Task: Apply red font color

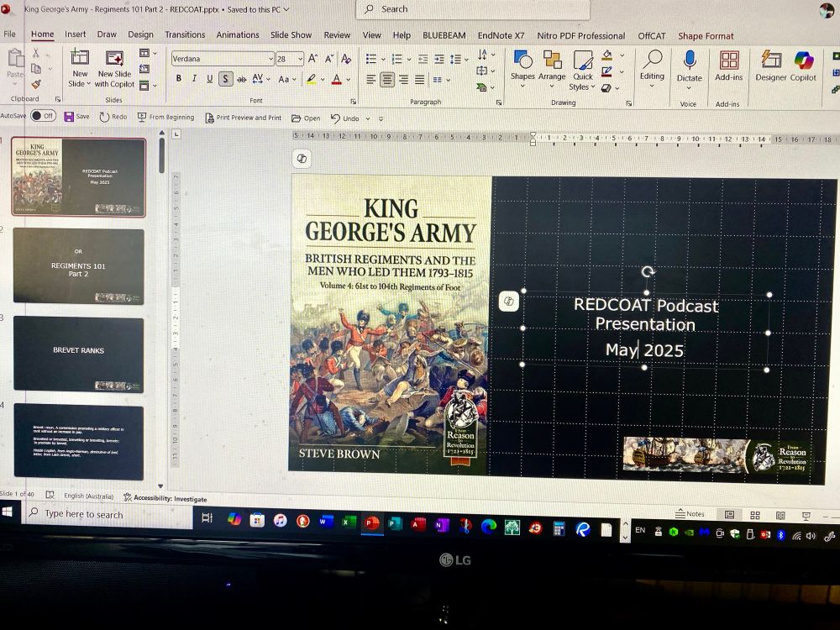Action: coord(337,79)
